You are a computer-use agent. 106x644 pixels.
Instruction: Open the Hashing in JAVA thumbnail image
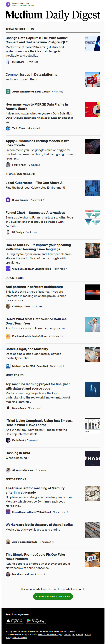[x=93, y=458]
